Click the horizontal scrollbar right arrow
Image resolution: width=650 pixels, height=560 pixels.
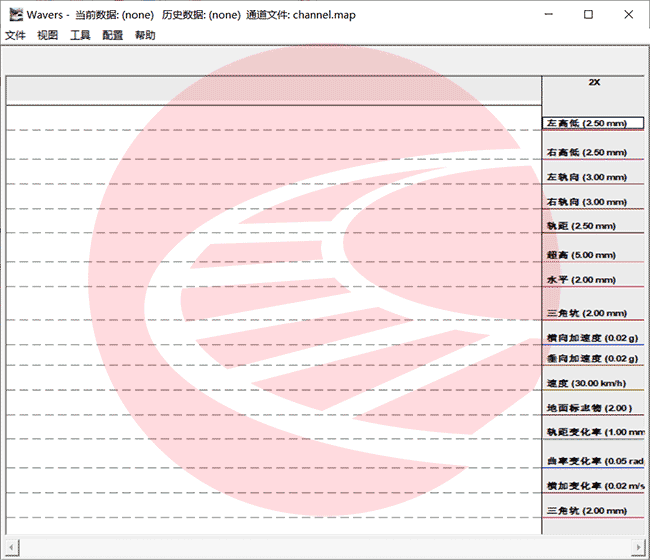638,547
